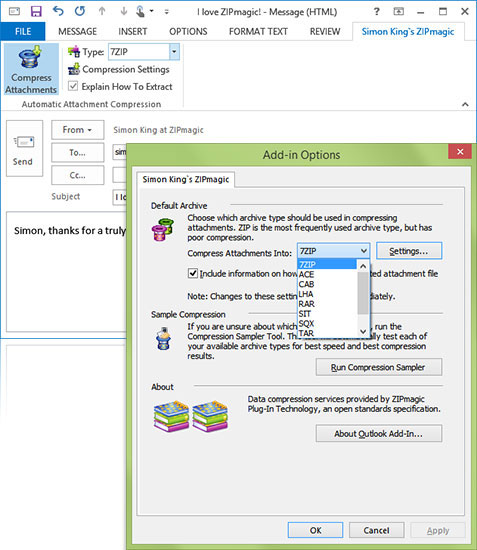Go to previous item with up arrow

[x=102, y=11]
